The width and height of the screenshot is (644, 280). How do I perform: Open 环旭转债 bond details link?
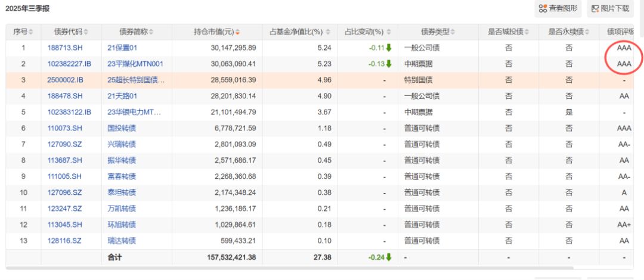(x=120, y=225)
